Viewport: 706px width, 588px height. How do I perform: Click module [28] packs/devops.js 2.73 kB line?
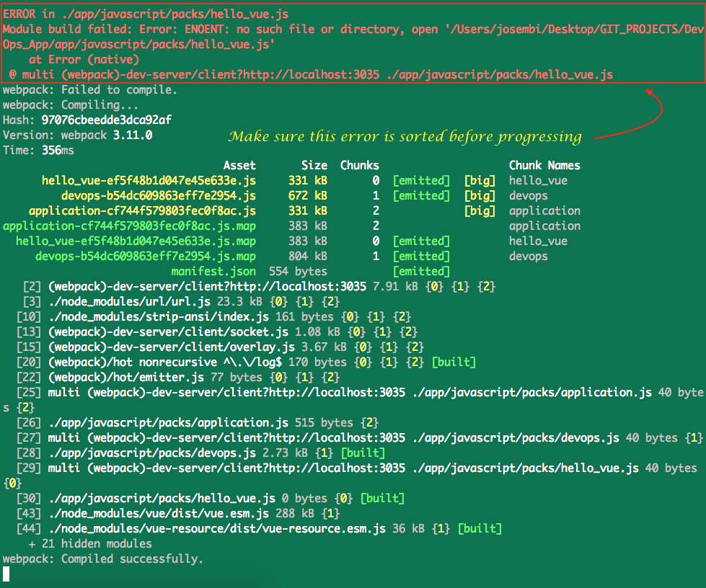[200, 453]
